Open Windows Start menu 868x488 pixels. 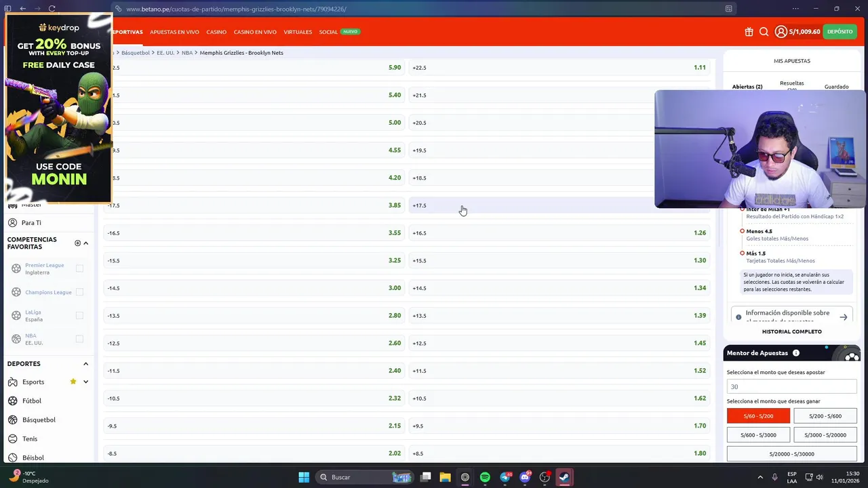click(304, 477)
